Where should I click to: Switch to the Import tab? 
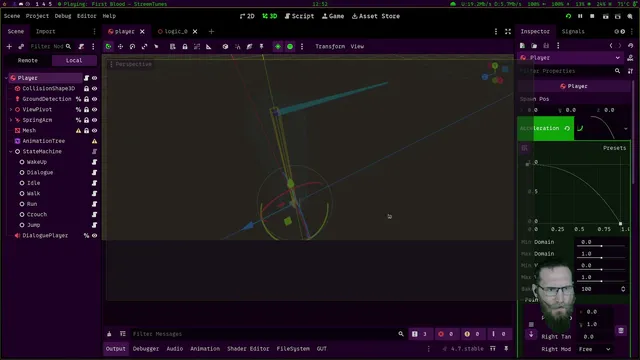coord(45,31)
